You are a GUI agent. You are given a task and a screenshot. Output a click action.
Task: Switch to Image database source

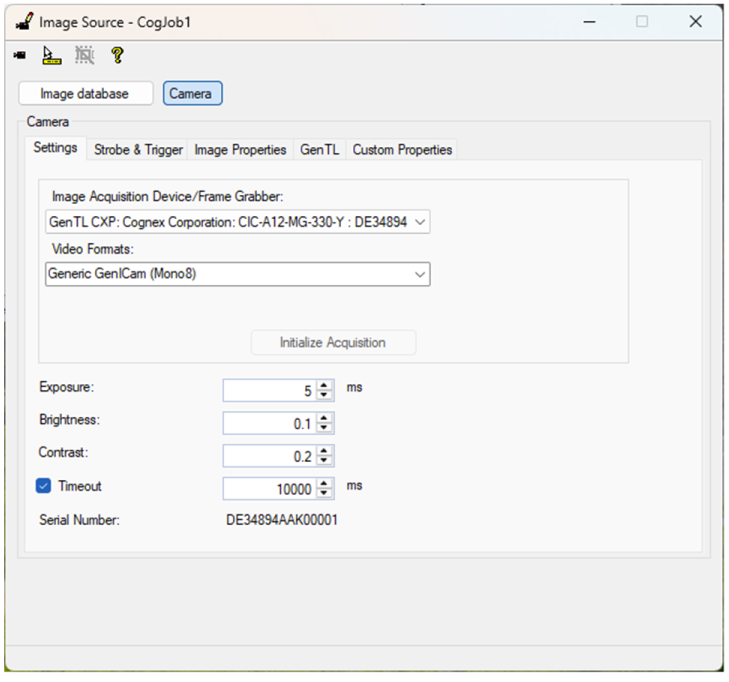coord(86,93)
